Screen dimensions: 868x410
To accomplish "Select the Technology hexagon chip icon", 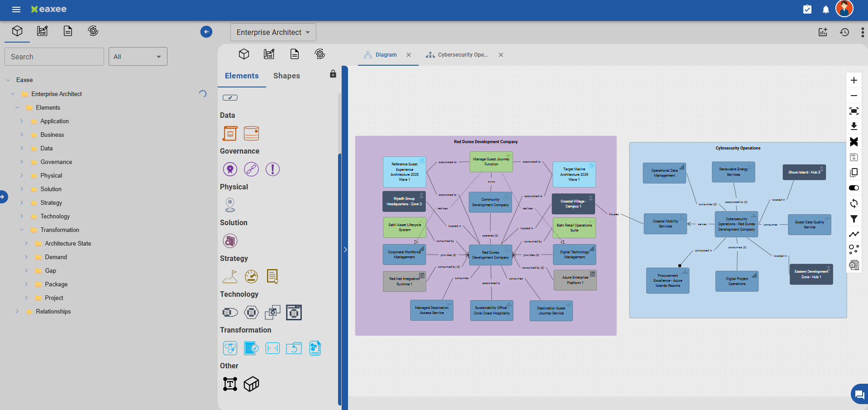I will tap(251, 312).
